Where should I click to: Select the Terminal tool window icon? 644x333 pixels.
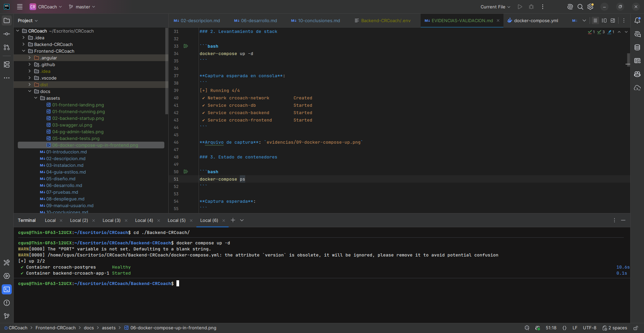[x=7, y=289]
